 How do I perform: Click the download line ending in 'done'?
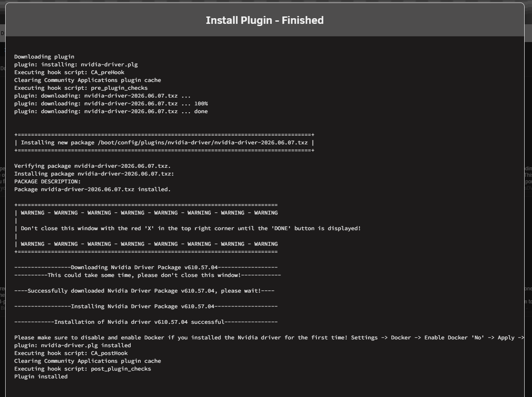pos(111,111)
